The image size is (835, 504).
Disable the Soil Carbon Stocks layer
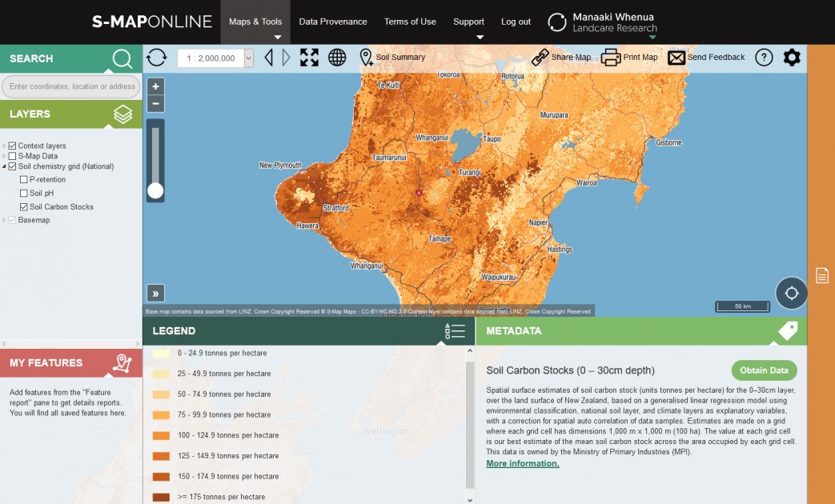(24, 206)
